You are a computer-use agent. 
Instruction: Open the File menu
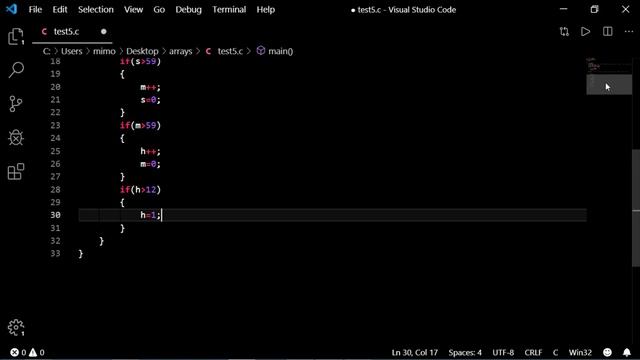pos(35,9)
